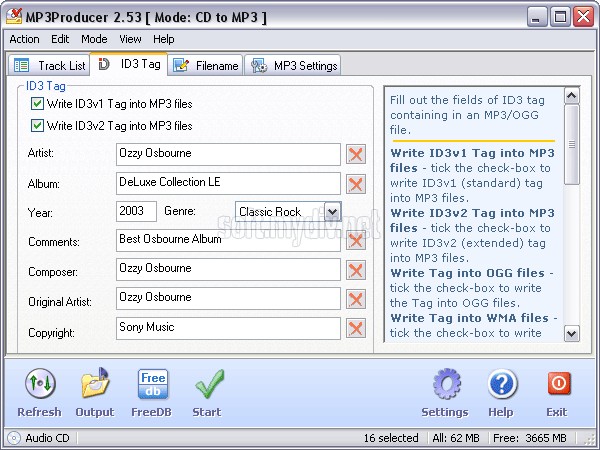Click the help panel scroll down arrow
This screenshot has height=450, width=600.
[572, 333]
